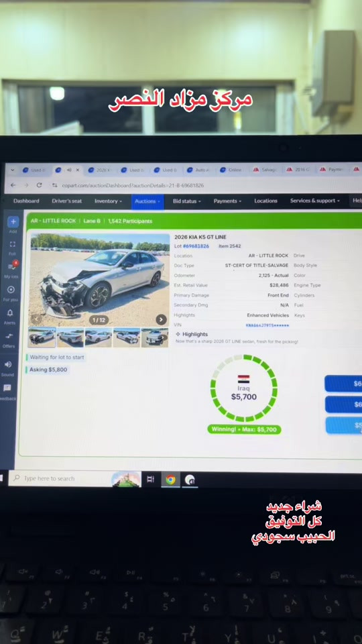Switch to the '2026 K' browser tab

[x=98, y=170]
